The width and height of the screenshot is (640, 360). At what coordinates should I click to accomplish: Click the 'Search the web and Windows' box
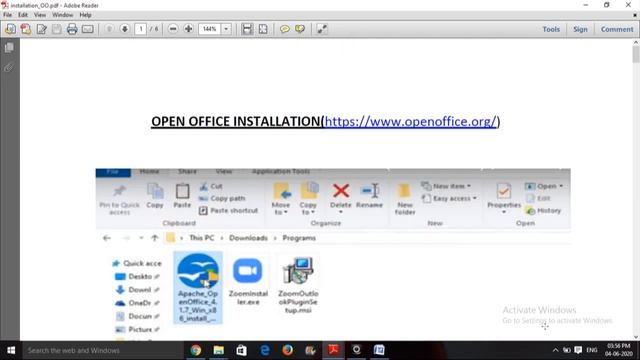point(102,350)
